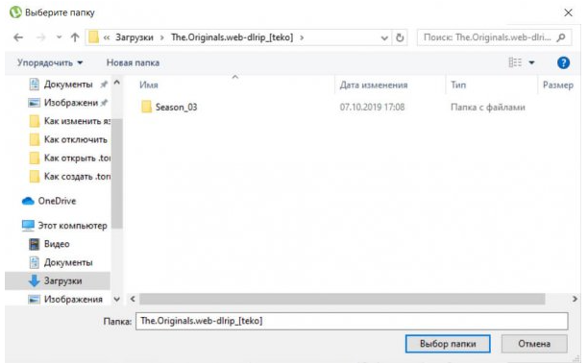Select Документы under Этот компьютер
The image size is (588, 364).
(61, 262)
